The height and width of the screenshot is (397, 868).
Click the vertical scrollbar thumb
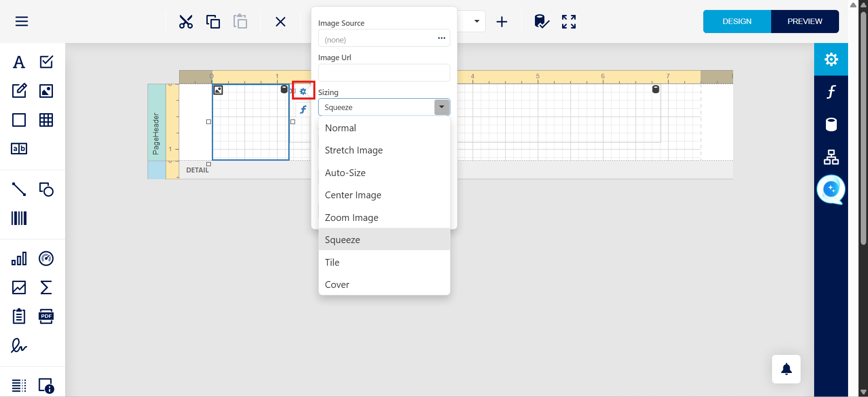[x=863, y=127]
